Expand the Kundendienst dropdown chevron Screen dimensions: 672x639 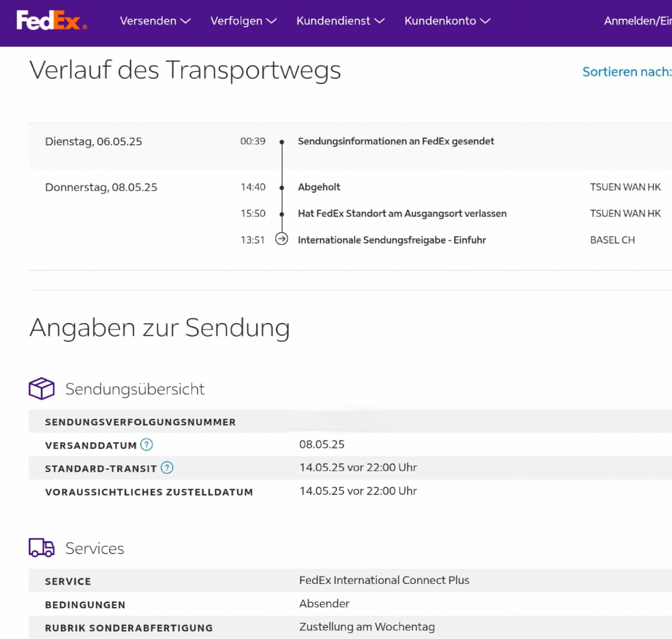[379, 21]
